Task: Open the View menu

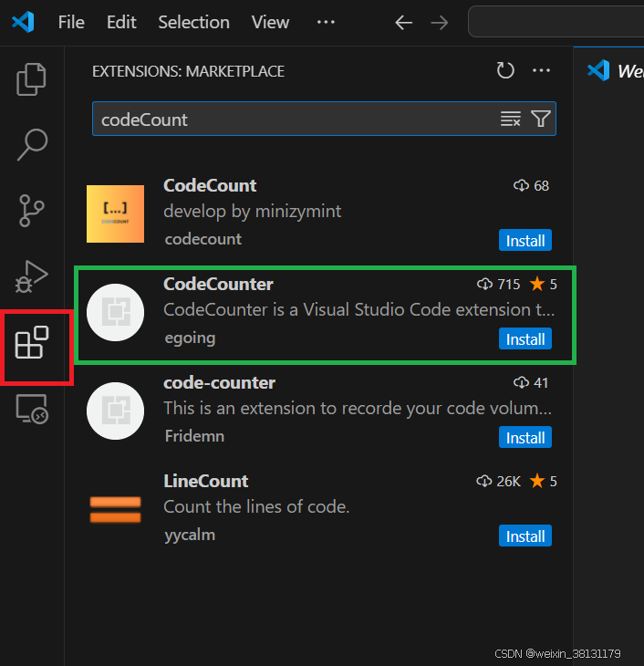Action: tap(270, 22)
